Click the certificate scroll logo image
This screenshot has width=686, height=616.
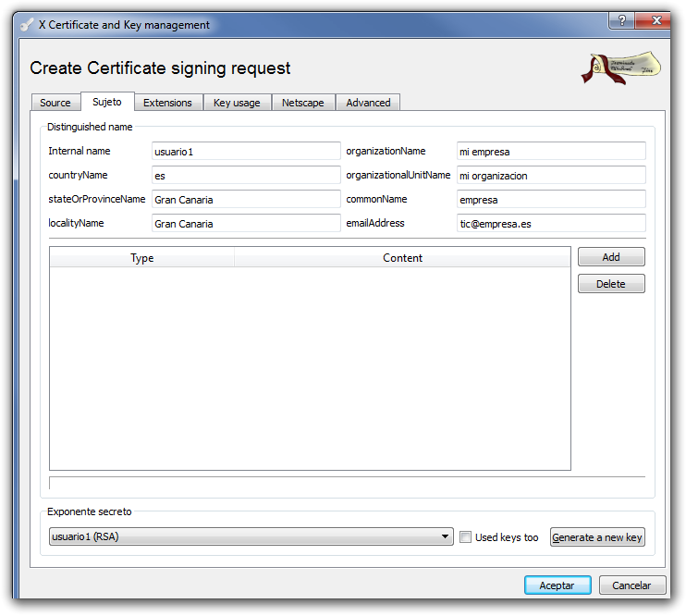620,69
